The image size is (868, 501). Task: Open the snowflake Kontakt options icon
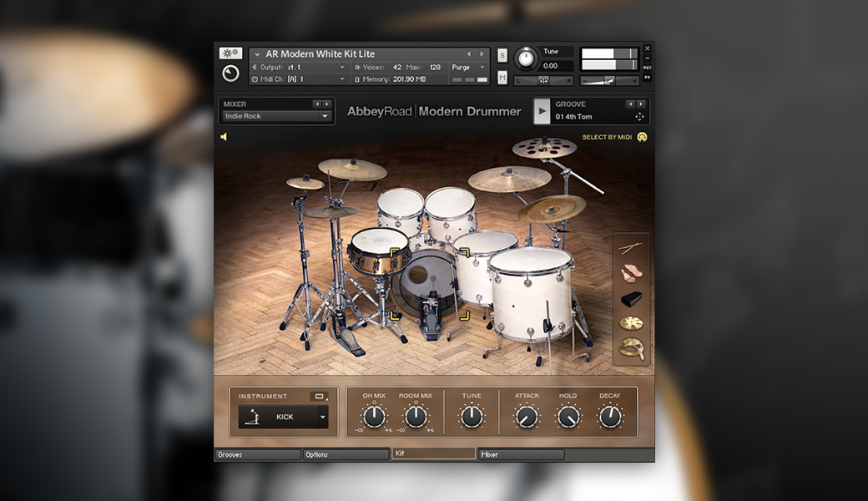point(230,53)
